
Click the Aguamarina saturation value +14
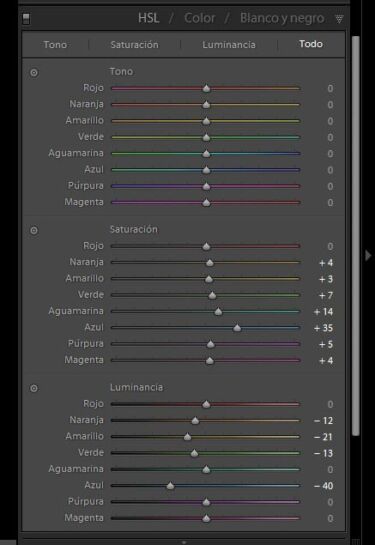pos(323,312)
